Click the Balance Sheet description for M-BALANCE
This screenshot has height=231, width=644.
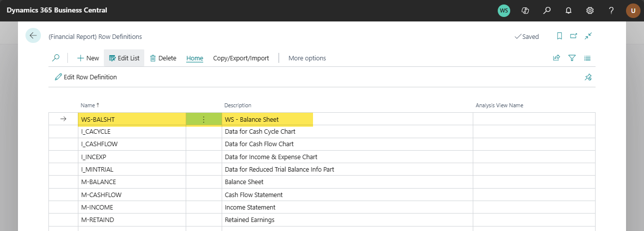tap(244, 182)
